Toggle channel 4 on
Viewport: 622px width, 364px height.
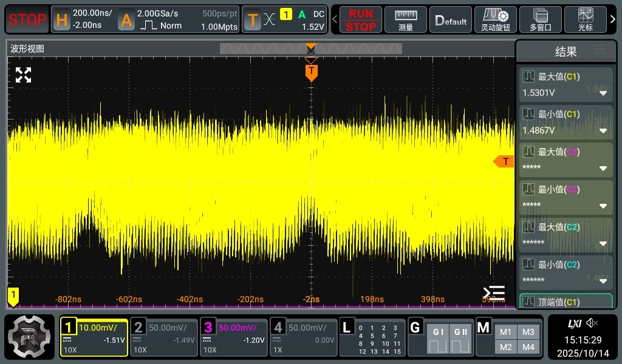tap(302, 337)
